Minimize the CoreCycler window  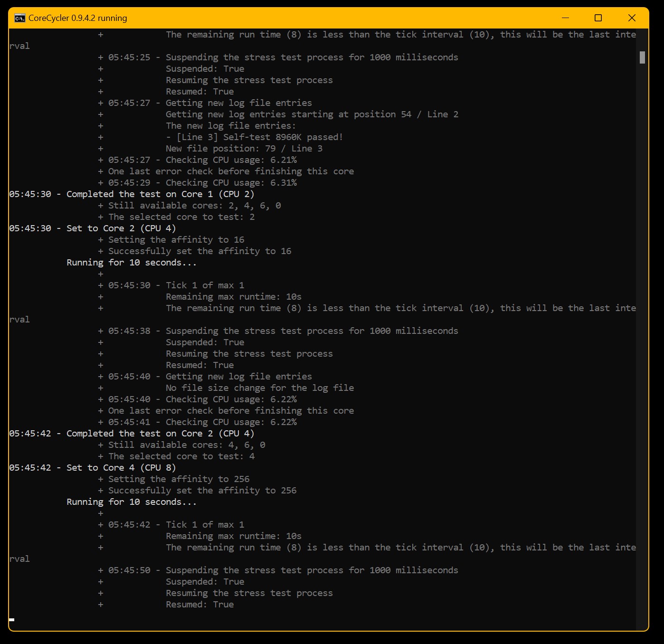[565, 18]
